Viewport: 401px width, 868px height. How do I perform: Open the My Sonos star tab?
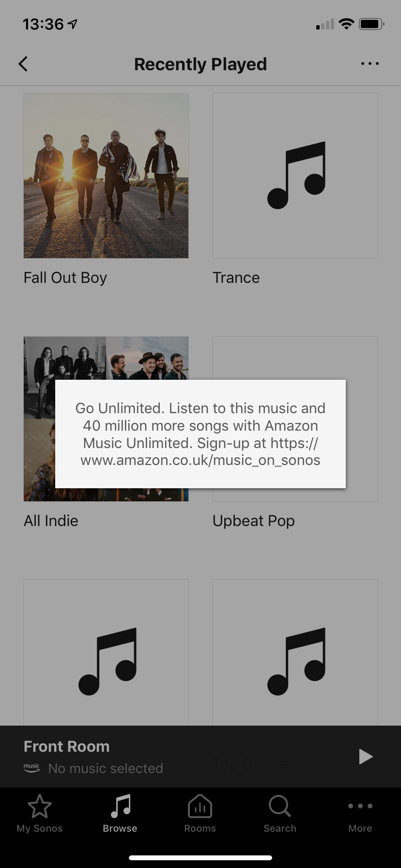[40, 814]
